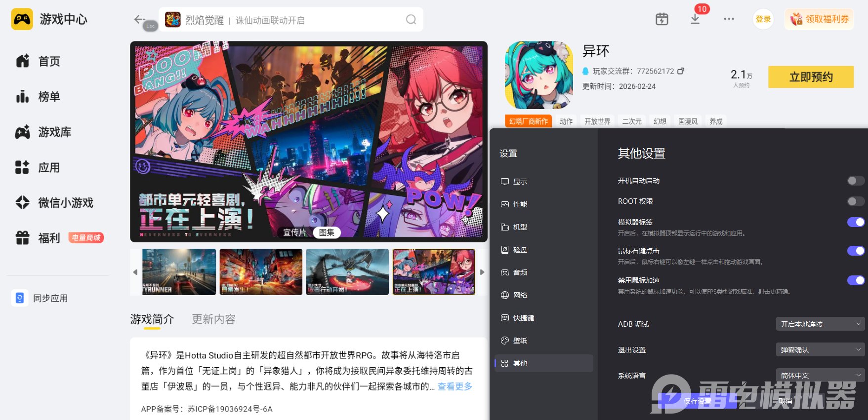Select the 收容行动开始 thumbnail
Image resolution: width=868 pixels, height=420 pixels.
point(347,272)
